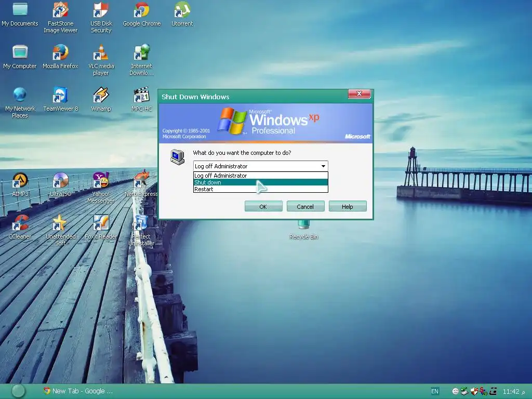Click the EN language indicator

pyautogui.click(x=435, y=391)
